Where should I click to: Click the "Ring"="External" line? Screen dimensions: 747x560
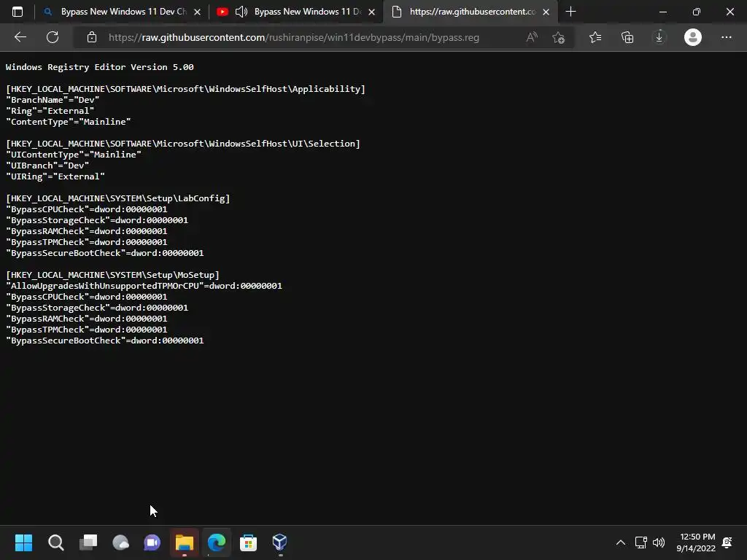(x=50, y=111)
